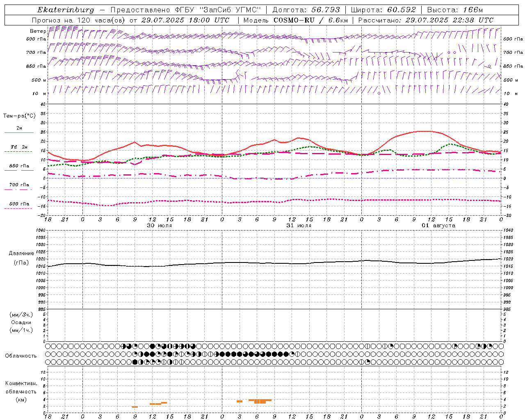This screenshot has height=420, width=525.
Task: Click the 'Широта: 60.592' header field
Action: (x=383, y=10)
